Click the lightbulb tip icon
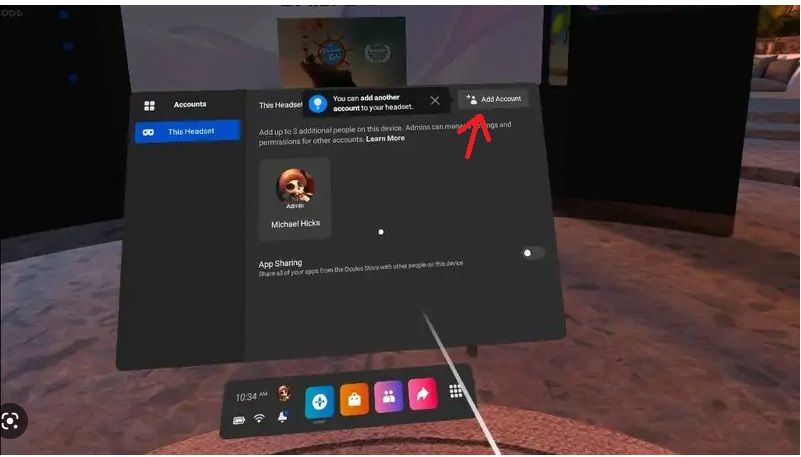 [x=318, y=104]
